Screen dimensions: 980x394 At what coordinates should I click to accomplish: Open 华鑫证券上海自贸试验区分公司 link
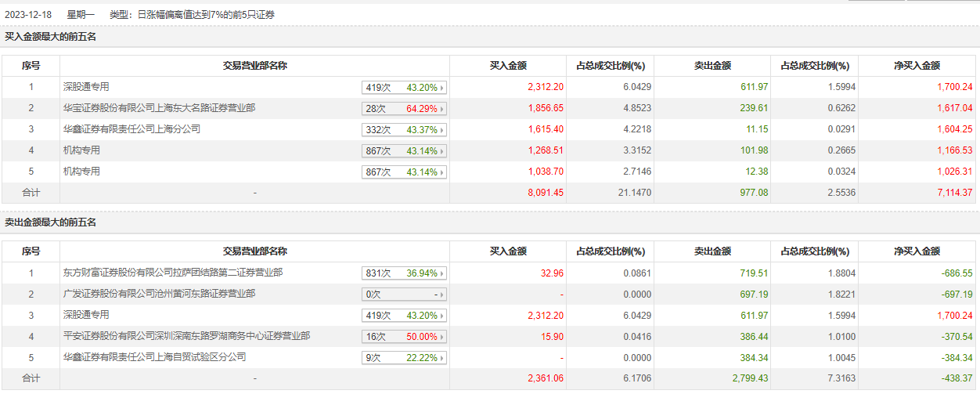click(154, 357)
